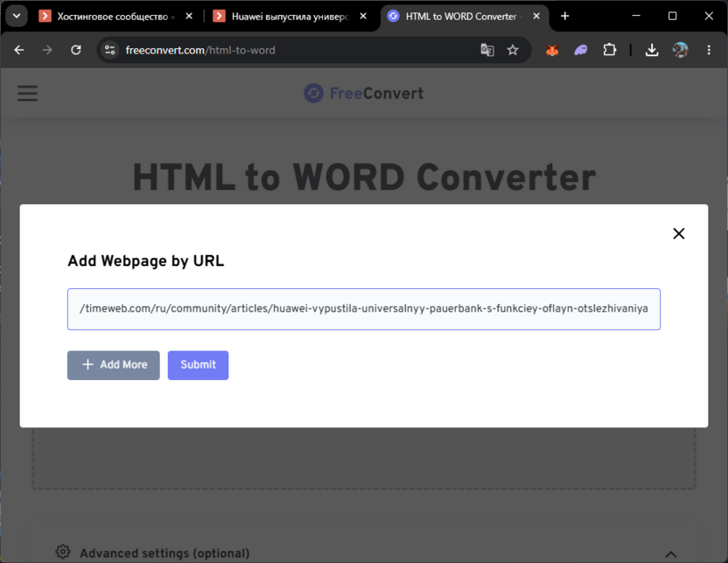Show browser downloads
Viewport: 728px width, 563px height.
pyautogui.click(x=652, y=50)
